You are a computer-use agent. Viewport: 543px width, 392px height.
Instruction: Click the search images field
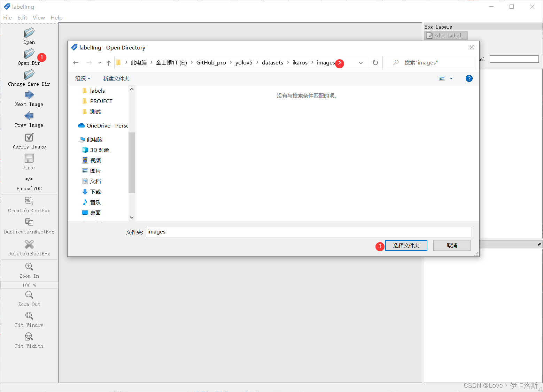point(431,63)
